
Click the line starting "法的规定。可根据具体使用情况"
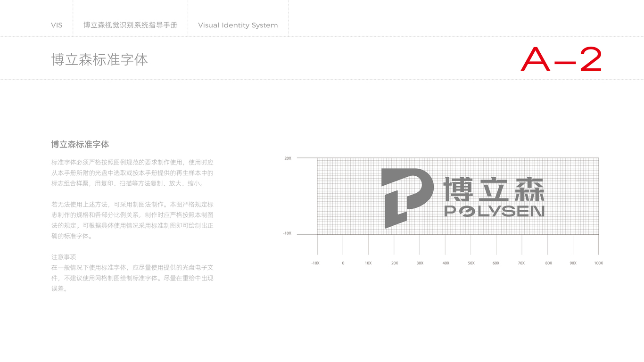(x=132, y=226)
